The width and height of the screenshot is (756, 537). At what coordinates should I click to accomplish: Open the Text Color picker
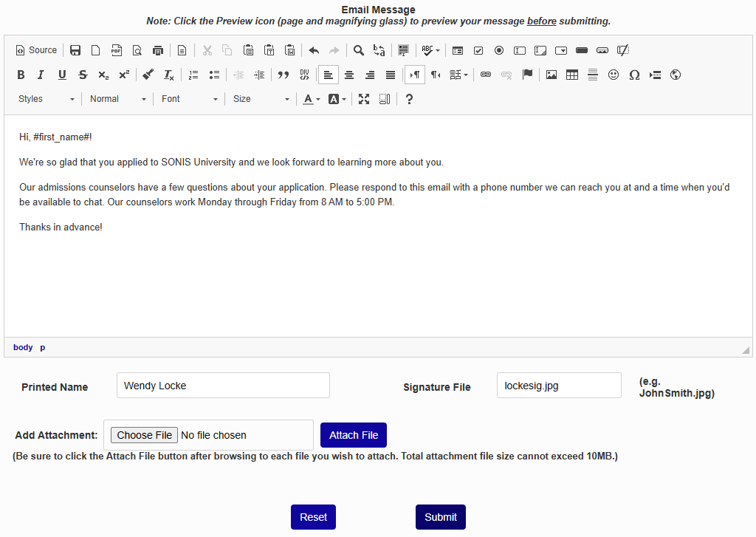pos(312,99)
